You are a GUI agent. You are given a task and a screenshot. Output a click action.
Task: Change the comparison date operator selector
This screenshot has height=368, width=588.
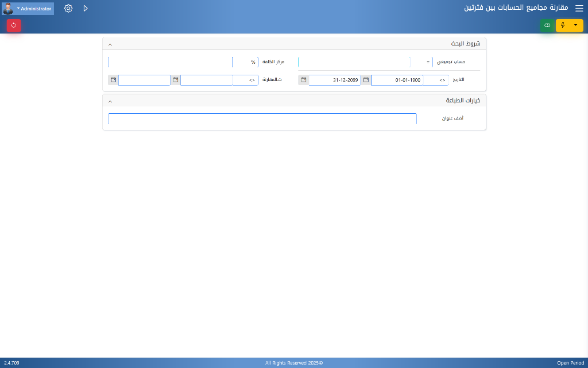coord(252,80)
